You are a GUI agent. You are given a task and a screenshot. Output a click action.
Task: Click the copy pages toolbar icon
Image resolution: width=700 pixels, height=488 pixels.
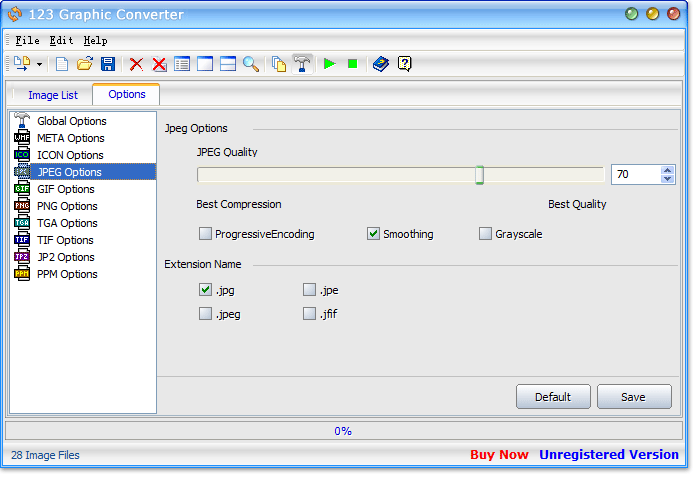point(279,64)
